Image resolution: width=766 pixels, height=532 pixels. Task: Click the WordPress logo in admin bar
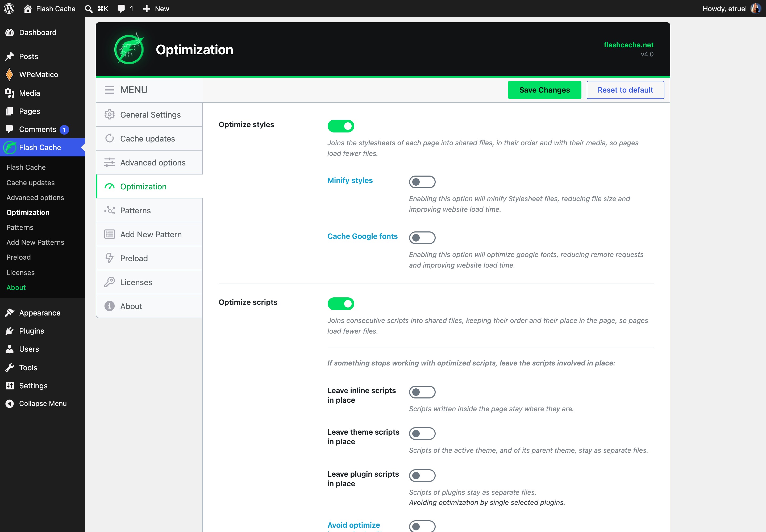[9, 8]
